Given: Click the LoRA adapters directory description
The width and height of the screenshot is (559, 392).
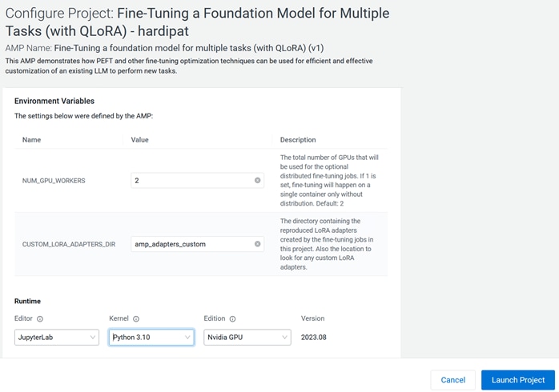Looking at the screenshot, I should [x=327, y=244].
